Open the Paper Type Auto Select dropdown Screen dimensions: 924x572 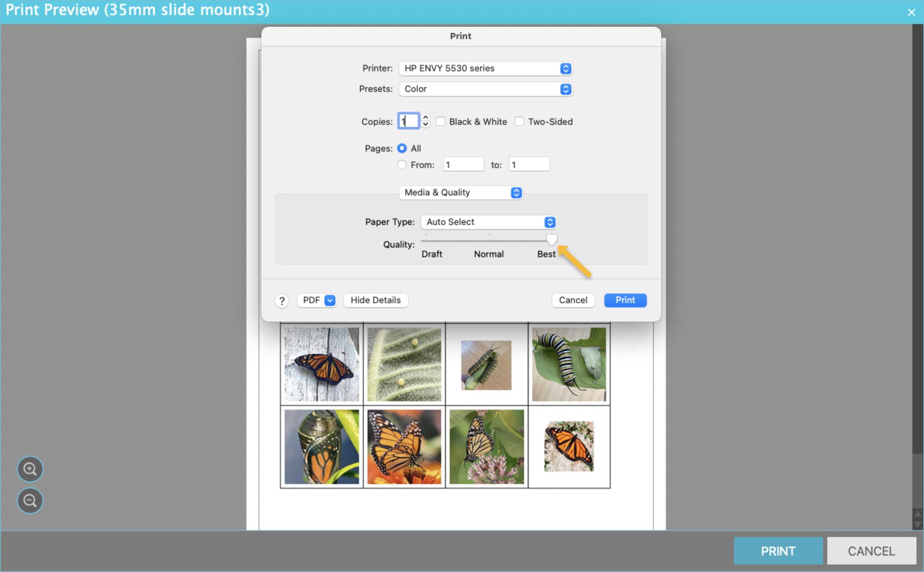click(488, 222)
